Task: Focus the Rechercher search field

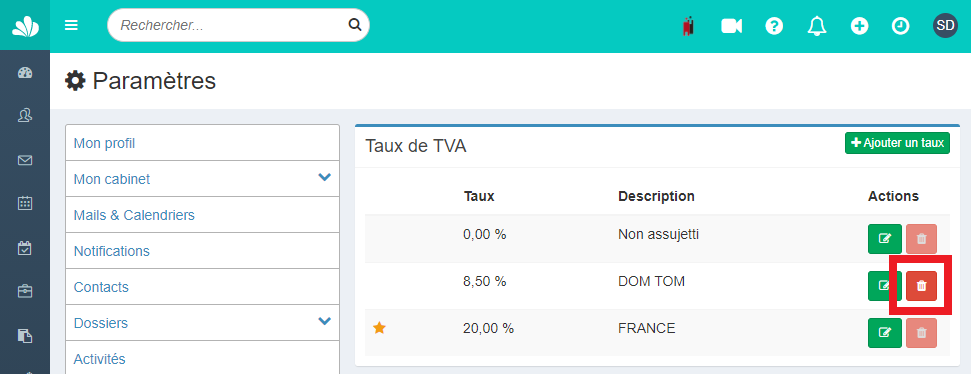Action: (x=238, y=25)
